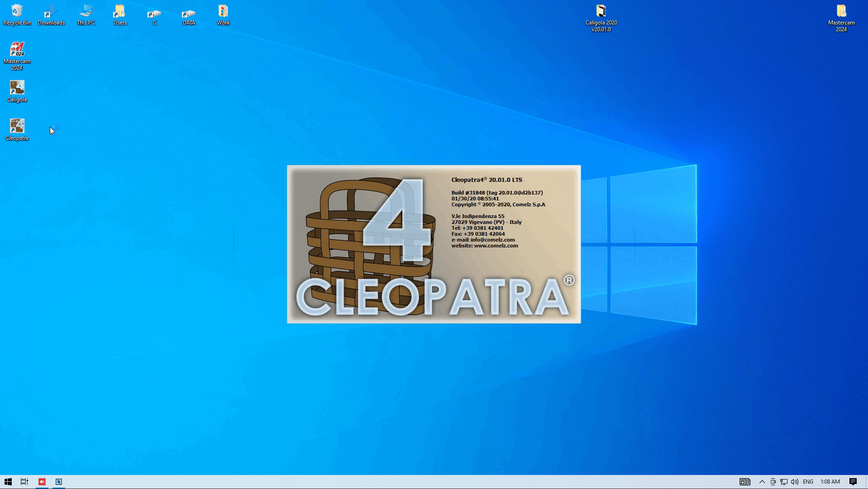Open the volume control in tray
The width and height of the screenshot is (868, 489).
[794, 482]
